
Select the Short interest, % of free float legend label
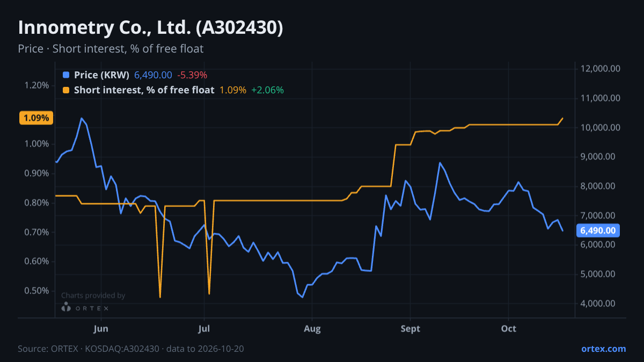(x=144, y=90)
